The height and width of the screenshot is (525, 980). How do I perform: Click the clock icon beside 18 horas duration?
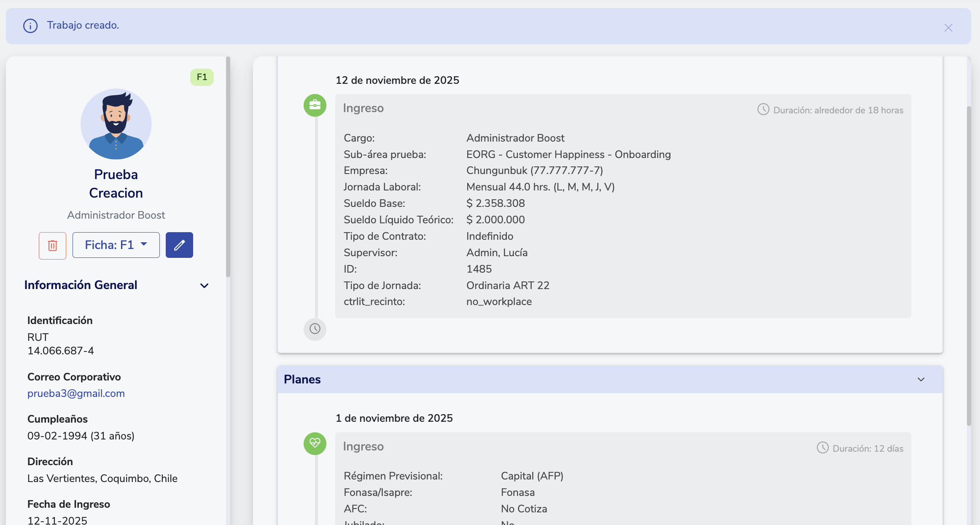763,110
